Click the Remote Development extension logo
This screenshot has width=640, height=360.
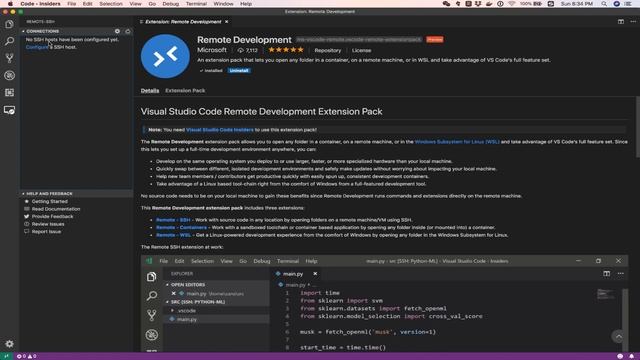(x=165, y=56)
